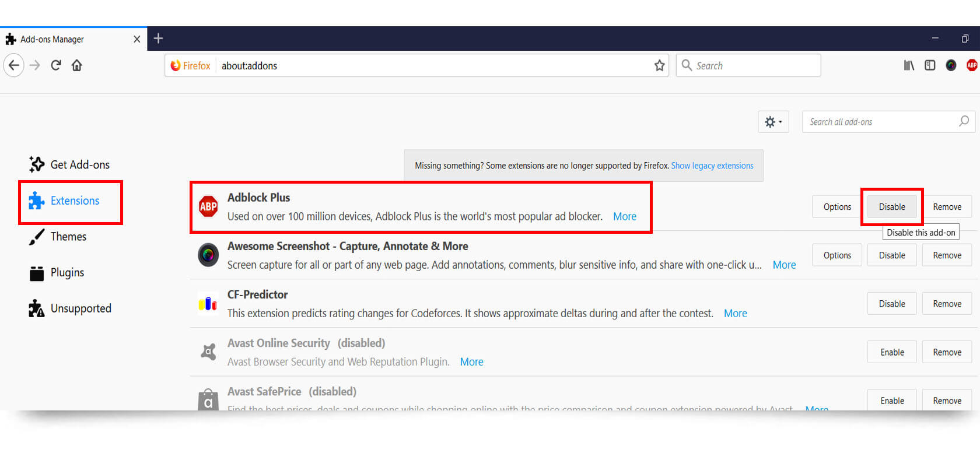Screen dimensions: 980x453
Task: Reload the current page
Action: pyautogui.click(x=56, y=65)
